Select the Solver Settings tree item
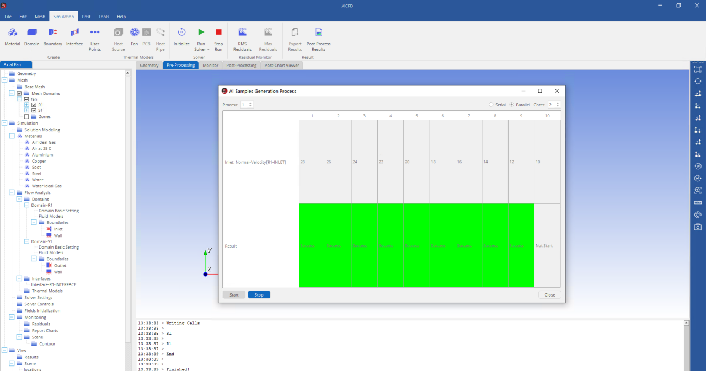Viewport: 706px width, 372px height. point(38,298)
